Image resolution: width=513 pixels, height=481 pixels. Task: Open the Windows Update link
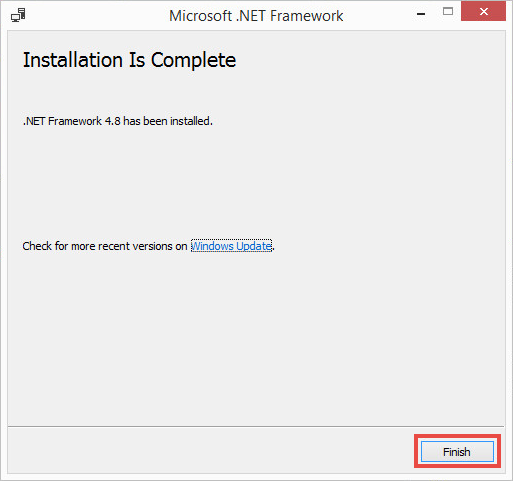[x=231, y=246]
